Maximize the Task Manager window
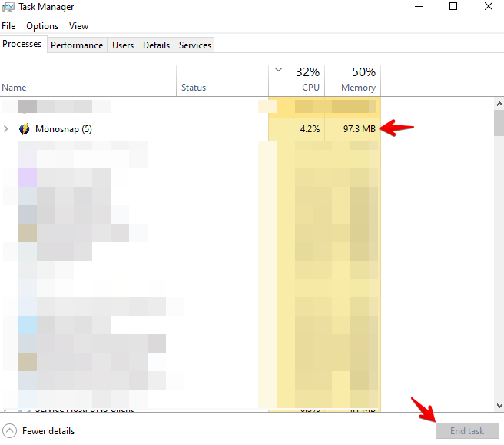The width and height of the screenshot is (504, 445). 453,7
